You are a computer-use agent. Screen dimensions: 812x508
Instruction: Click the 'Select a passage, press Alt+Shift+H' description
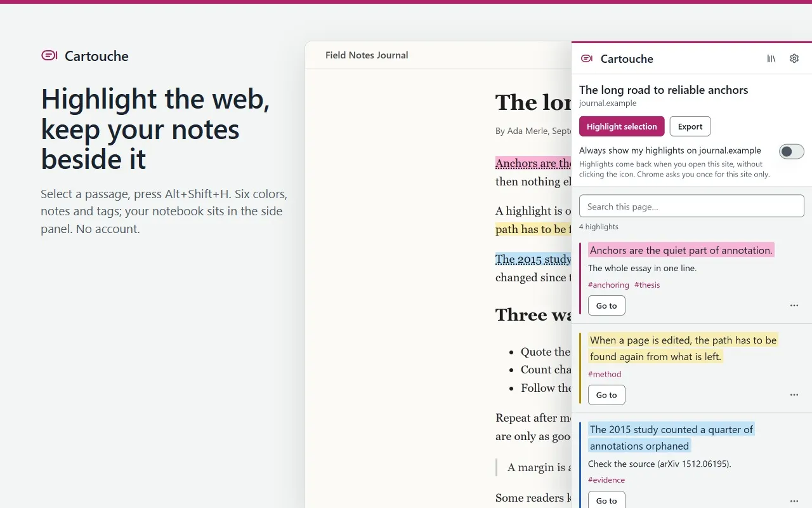164,211
